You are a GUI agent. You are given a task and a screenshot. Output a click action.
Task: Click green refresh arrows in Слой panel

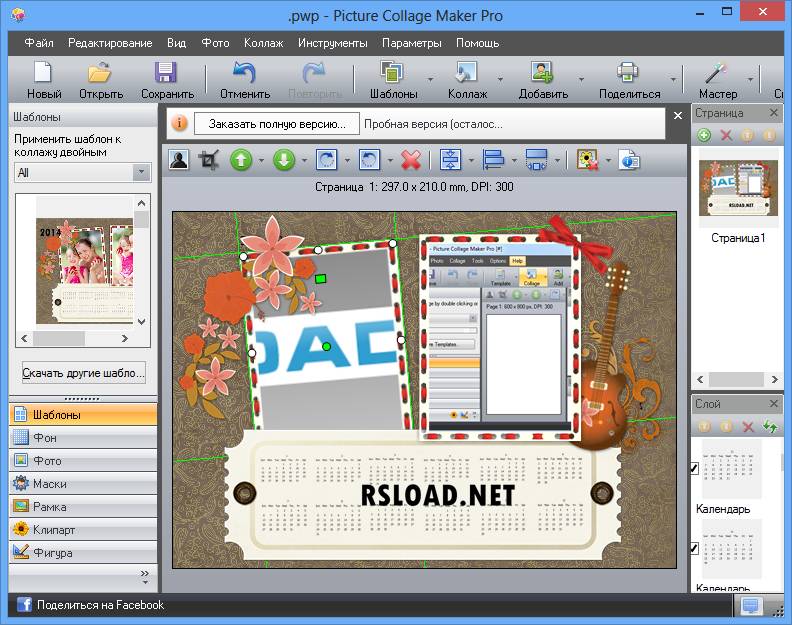(x=770, y=426)
